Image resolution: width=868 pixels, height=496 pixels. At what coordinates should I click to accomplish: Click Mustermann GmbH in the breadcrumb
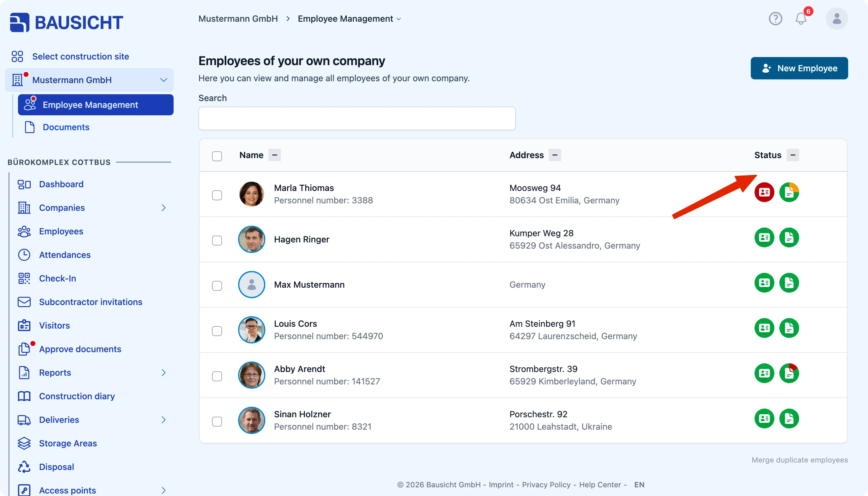[x=238, y=19]
